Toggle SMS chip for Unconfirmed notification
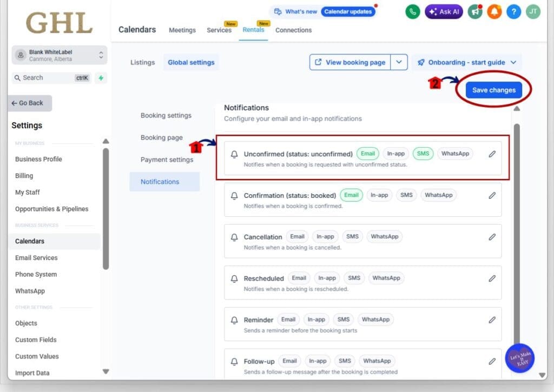The height and width of the screenshot is (392, 554). pyautogui.click(x=423, y=154)
